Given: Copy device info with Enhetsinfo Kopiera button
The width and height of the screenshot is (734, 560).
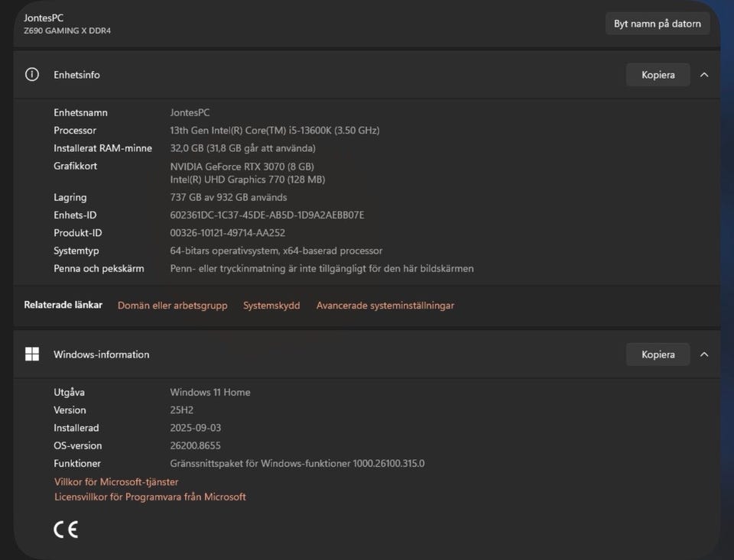Looking at the screenshot, I should pos(658,75).
